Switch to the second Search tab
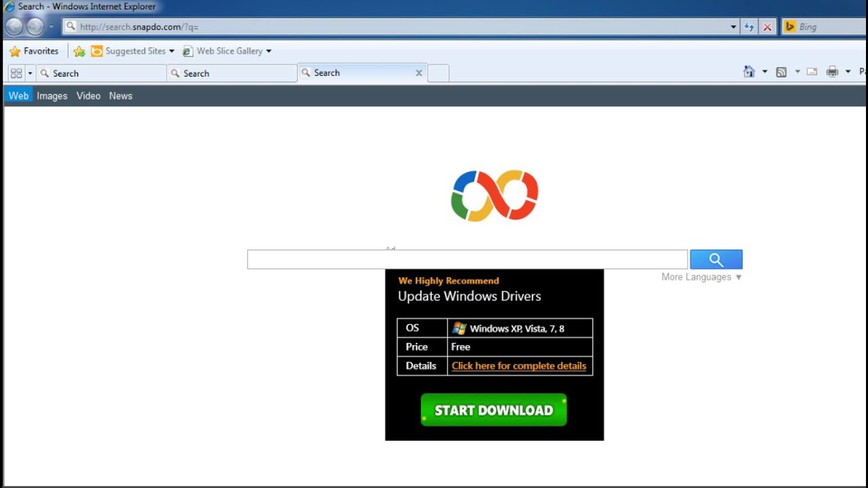The height and width of the screenshot is (488, 868). pyautogui.click(x=232, y=73)
